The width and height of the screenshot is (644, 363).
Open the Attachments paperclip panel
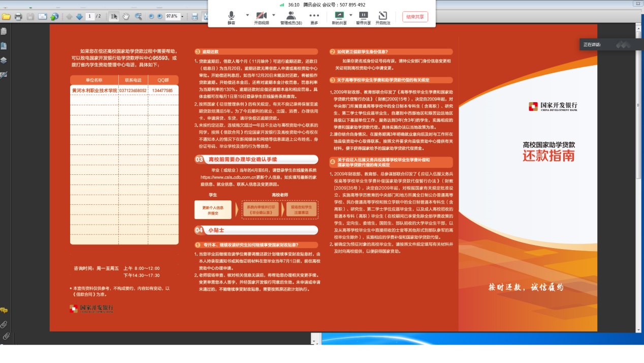tap(4, 324)
